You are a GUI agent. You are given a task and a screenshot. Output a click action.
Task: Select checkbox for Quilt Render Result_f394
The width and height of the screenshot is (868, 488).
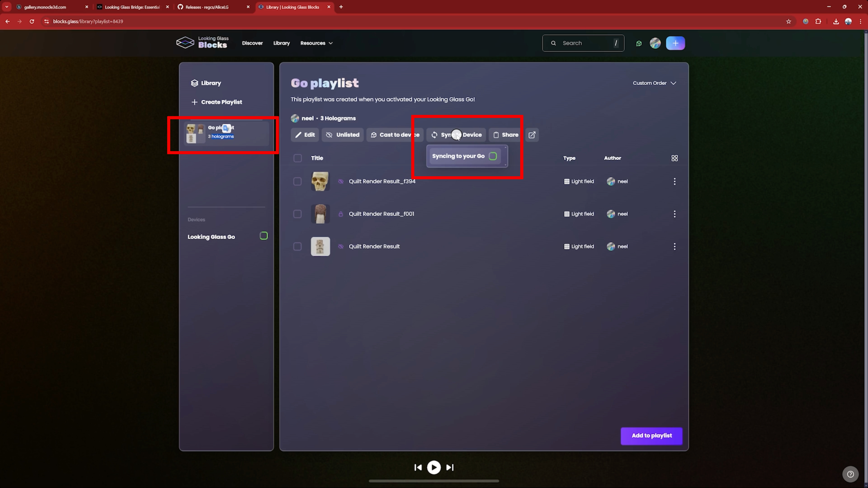[x=297, y=181]
